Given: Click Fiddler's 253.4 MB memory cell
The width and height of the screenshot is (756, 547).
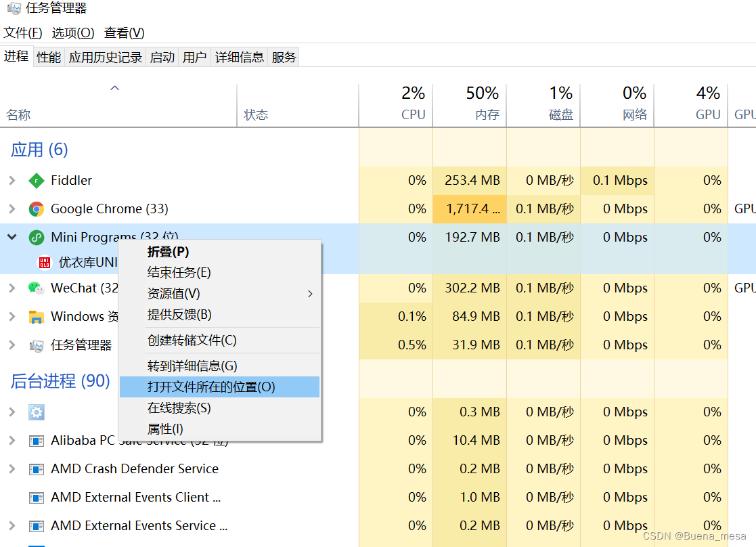Looking at the screenshot, I should pyautogui.click(x=470, y=180).
